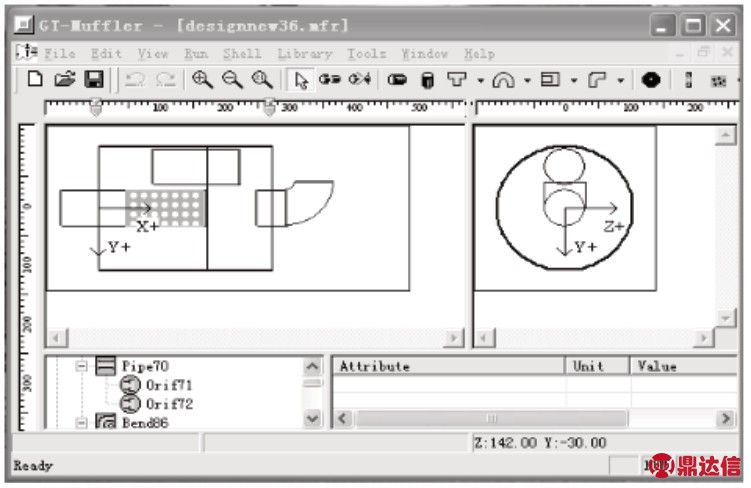Screen dimensions: 751x488
Task: Activate the arrow pointer selection tool
Action: tap(300, 80)
